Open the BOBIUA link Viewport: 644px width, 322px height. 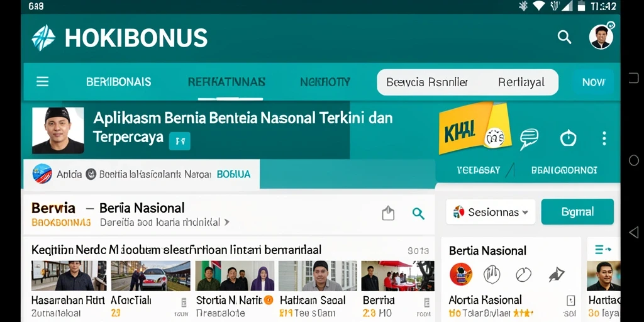tap(233, 174)
